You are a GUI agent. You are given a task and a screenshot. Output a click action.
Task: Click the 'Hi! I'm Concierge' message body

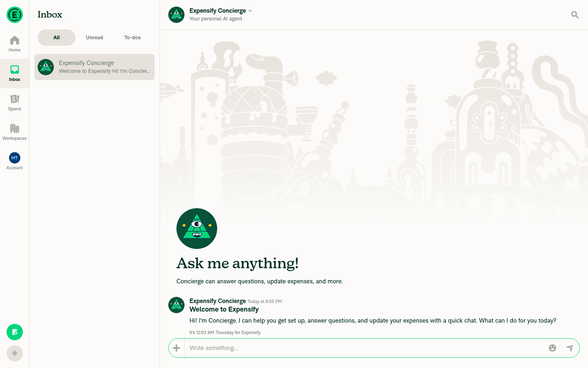coord(373,321)
